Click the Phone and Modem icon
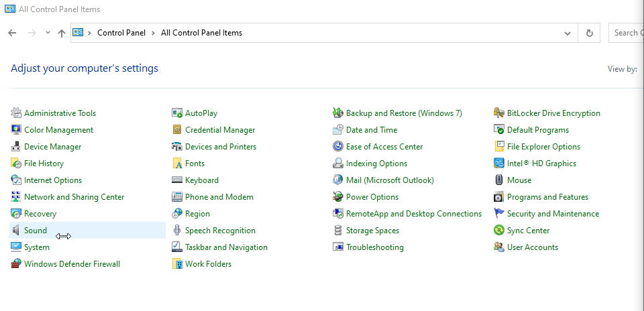The height and width of the screenshot is (311, 644). 177,197
